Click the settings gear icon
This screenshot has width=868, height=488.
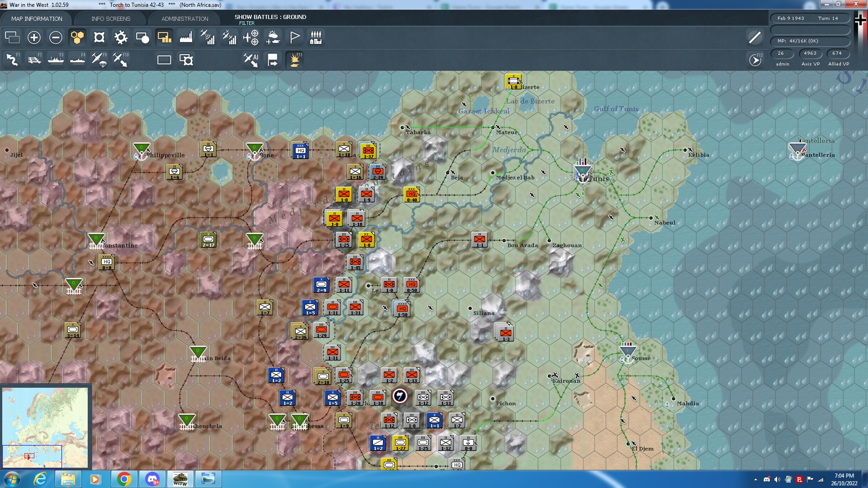point(121,38)
